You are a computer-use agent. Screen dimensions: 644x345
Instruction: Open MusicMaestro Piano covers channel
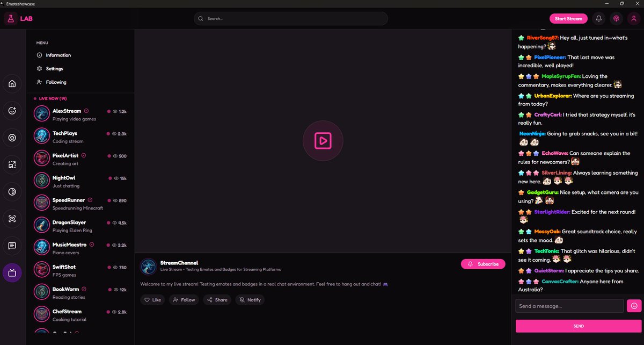pos(80,247)
